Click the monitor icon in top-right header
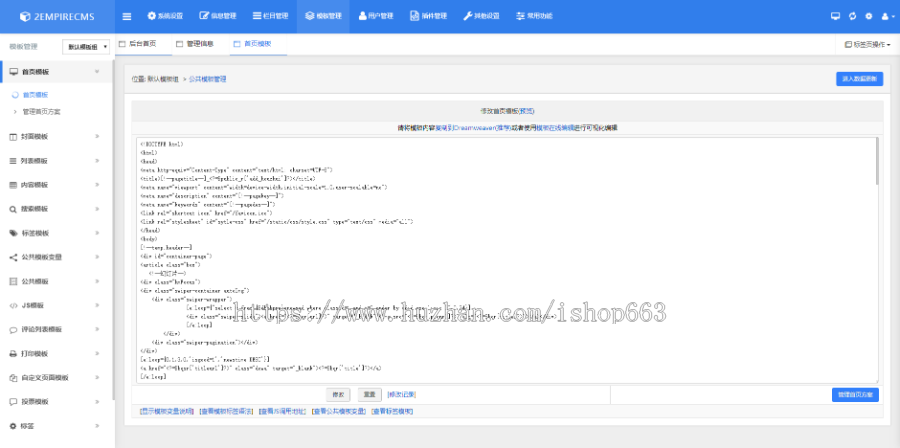 click(835, 16)
